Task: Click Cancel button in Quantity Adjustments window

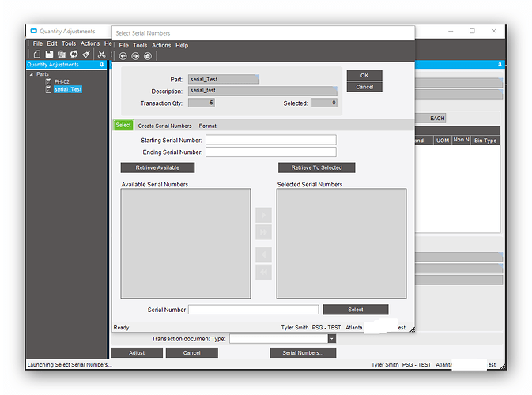Action: click(192, 352)
